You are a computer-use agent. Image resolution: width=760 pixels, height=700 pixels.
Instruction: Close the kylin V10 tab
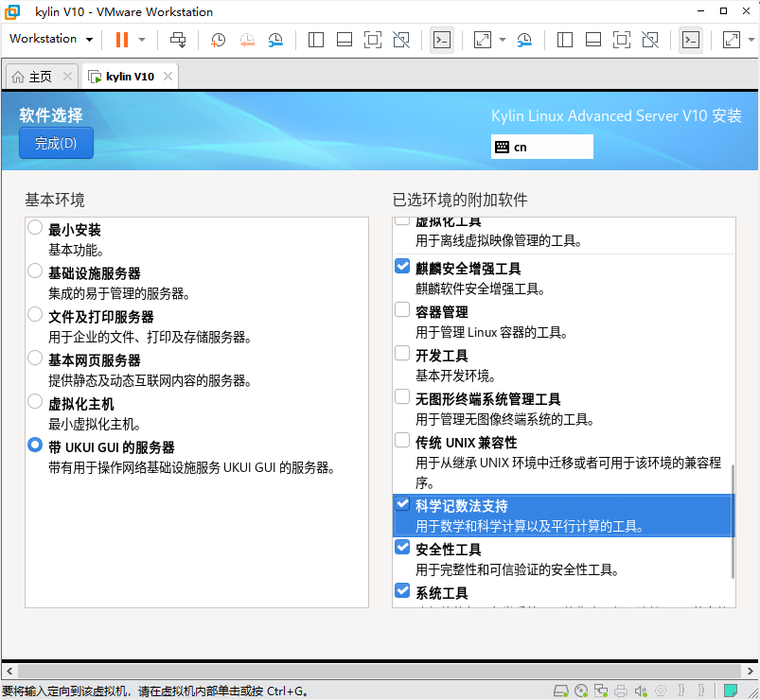[x=167, y=77]
